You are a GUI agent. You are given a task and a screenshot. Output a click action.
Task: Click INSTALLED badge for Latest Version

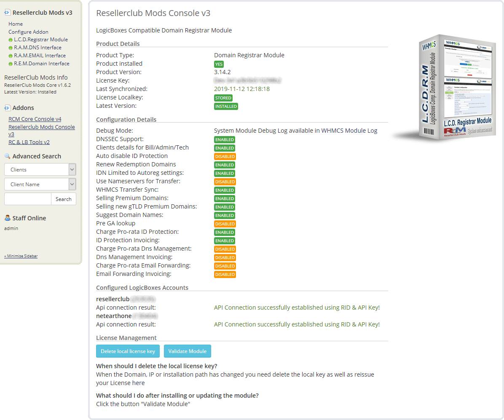[x=226, y=106]
